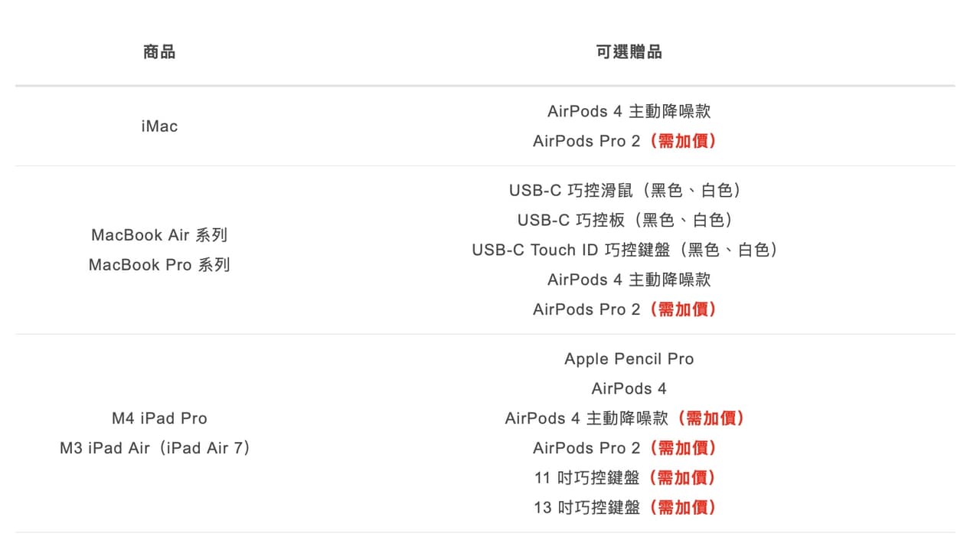This screenshot has height=550, width=980.
Task: Select the MacBook Pro 系列 text
Action: 159,265
